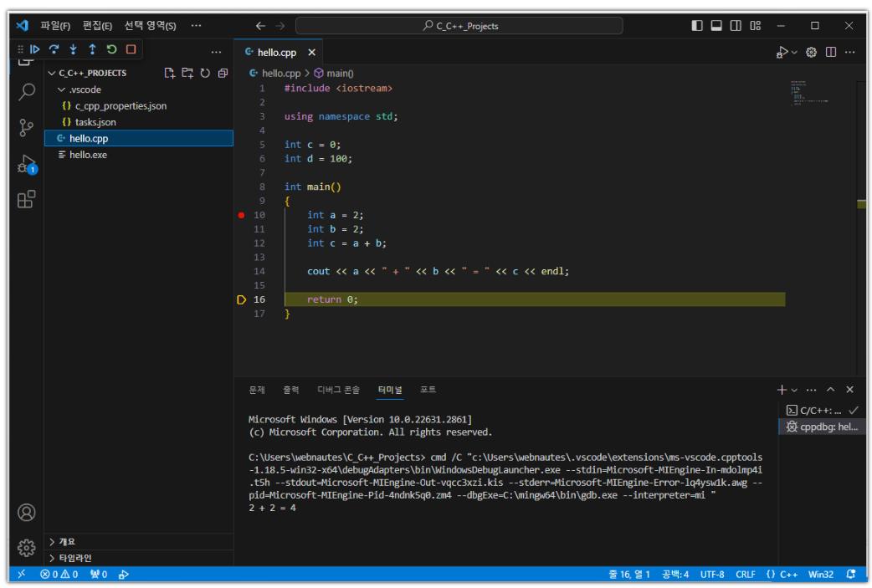This screenshot has width=872, height=588.
Task: Collapse the .vscode folder
Action: pos(138,89)
